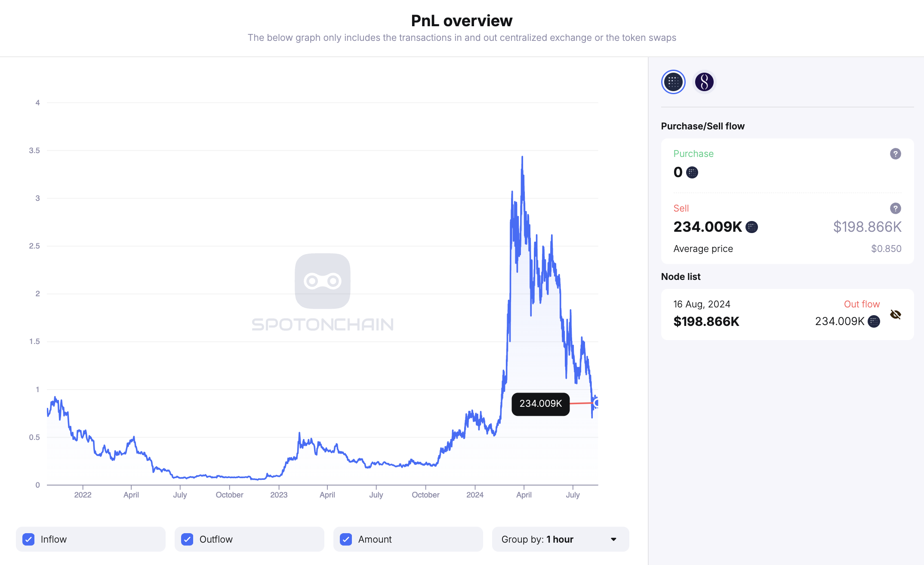Open the Purchase help tooltip icon
The width and height of the screenshot is (924, 565).
[x=895, y=154]
